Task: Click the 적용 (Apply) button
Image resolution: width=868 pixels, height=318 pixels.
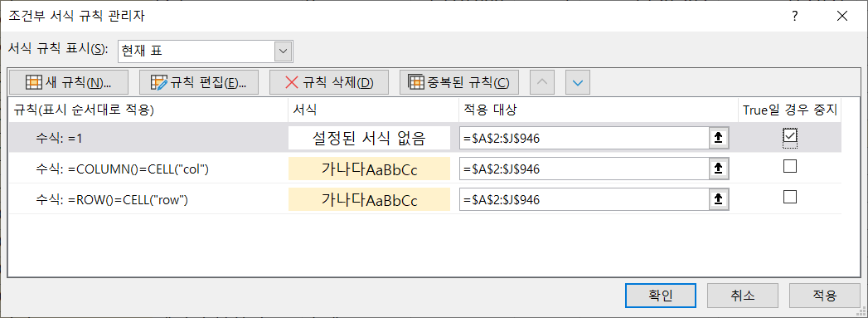Action: [824, 296]
